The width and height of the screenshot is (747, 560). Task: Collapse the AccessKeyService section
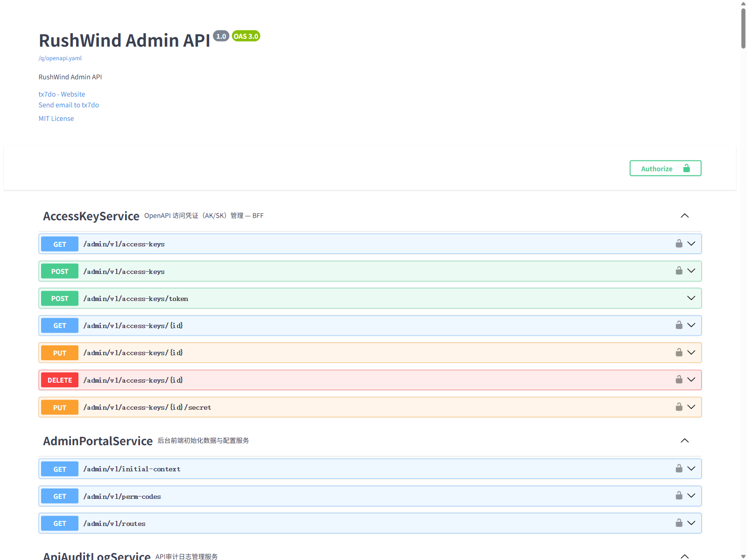click(x=685, y=216)
